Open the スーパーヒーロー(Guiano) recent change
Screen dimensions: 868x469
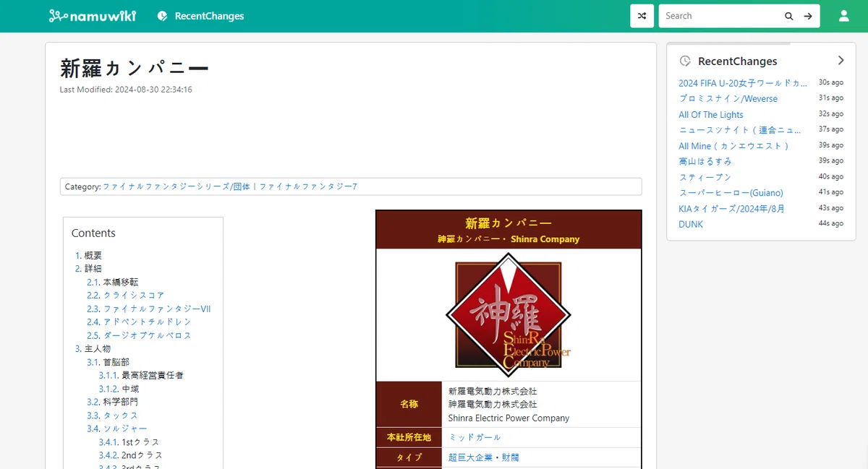[731, 193]
